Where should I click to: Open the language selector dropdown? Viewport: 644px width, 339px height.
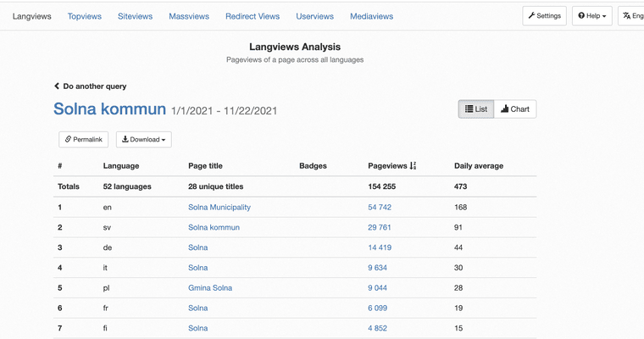(x=632, y=16)
